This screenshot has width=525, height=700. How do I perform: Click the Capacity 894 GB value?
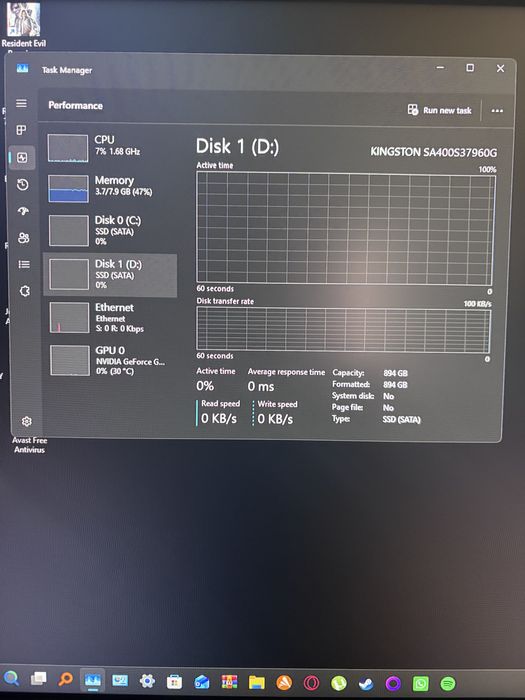395,373
